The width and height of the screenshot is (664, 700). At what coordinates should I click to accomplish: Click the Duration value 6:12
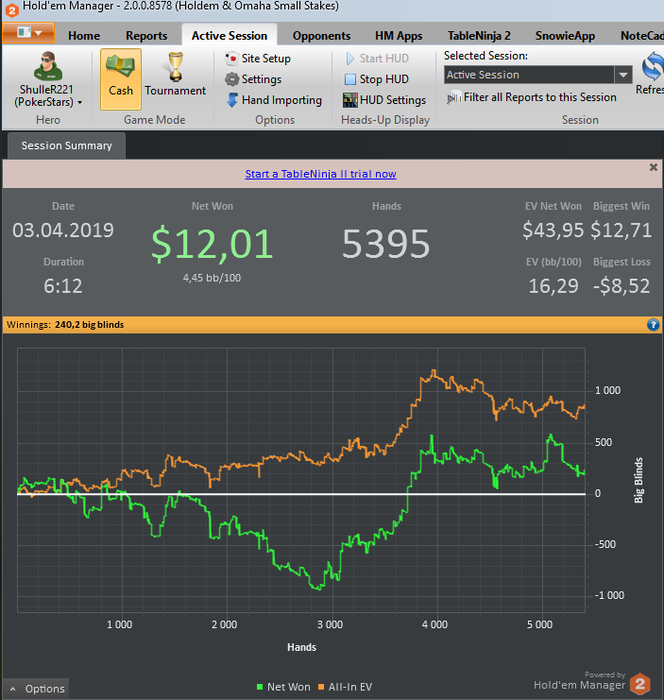click(63, 286)
